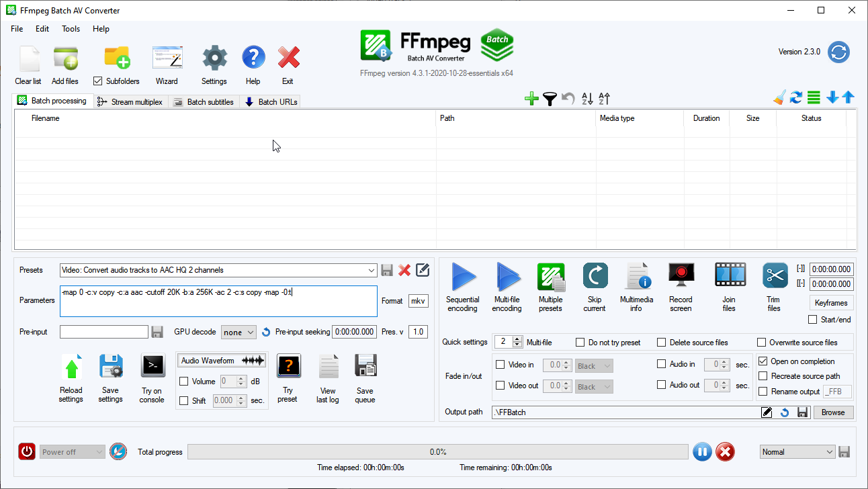Open the Normal priority dropdown
This screenshot has width=868, height=489.
point(797,452)
